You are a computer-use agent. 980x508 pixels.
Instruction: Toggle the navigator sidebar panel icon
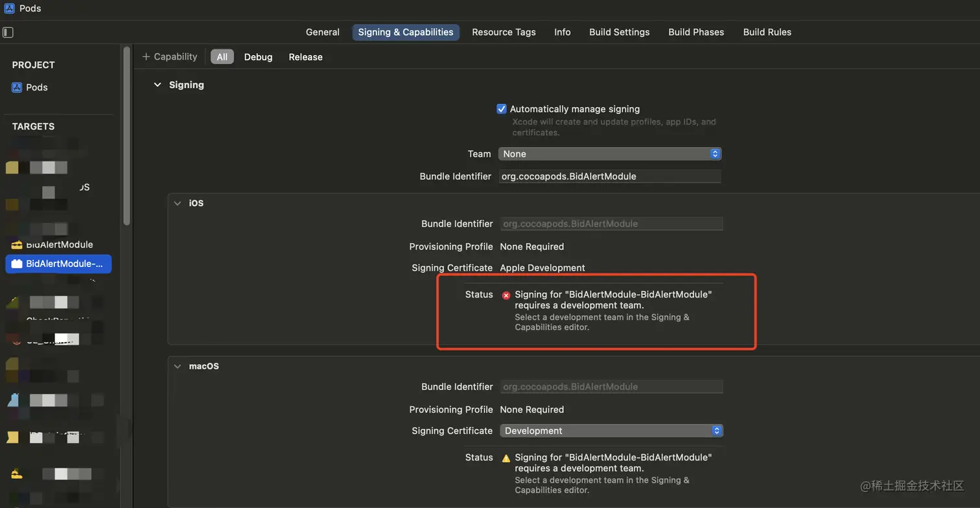[8, 32]
